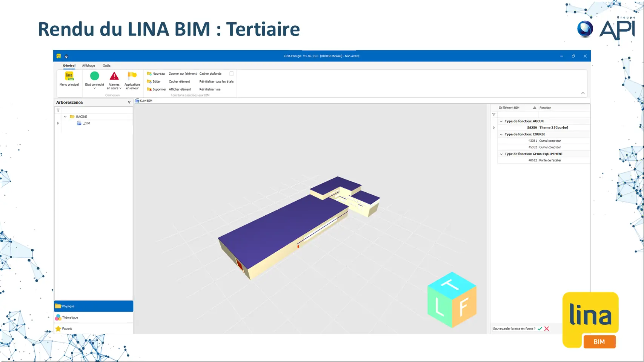Expand the row indicator beside _BIM
Image resolution: width=644 pixels, height=362 pixels.
58,123
